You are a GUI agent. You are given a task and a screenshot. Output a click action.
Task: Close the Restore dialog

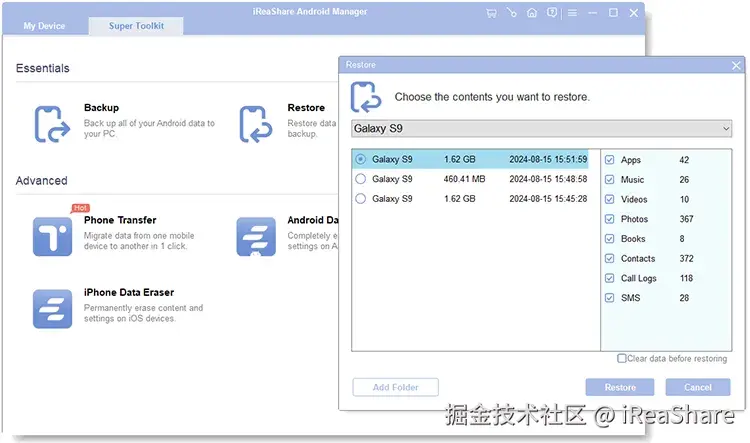pyautogui.click(x=736, y=65)
